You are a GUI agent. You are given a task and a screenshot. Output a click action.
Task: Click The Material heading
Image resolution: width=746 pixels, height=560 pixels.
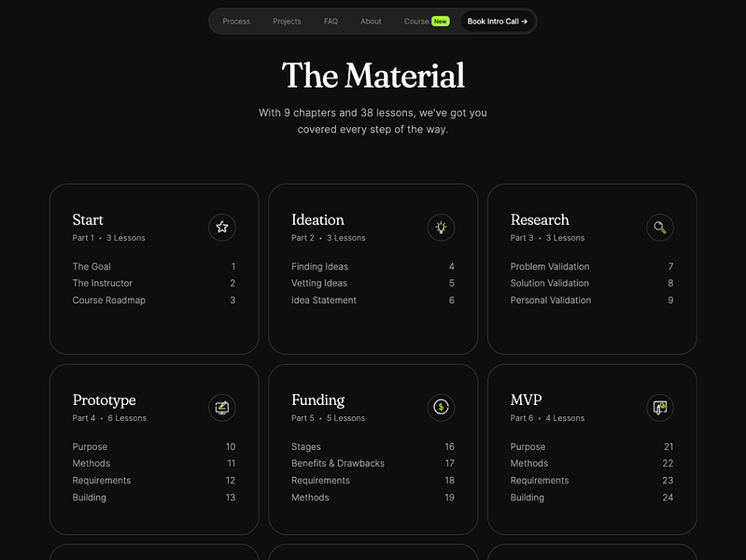(x=373, y=76)
